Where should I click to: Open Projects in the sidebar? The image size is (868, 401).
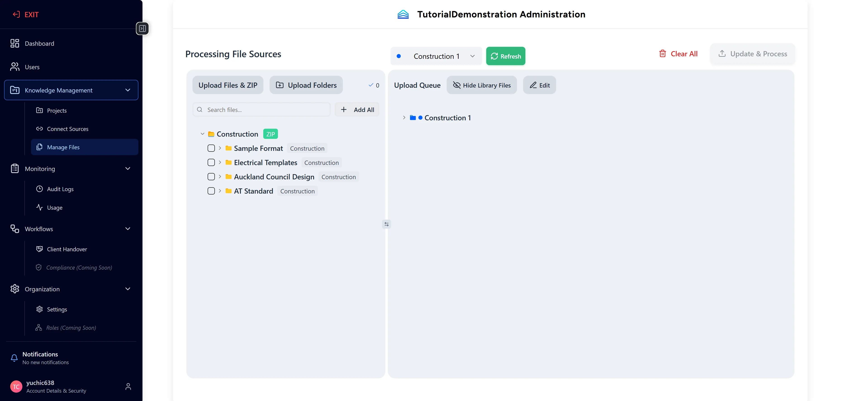pos(84,111)
